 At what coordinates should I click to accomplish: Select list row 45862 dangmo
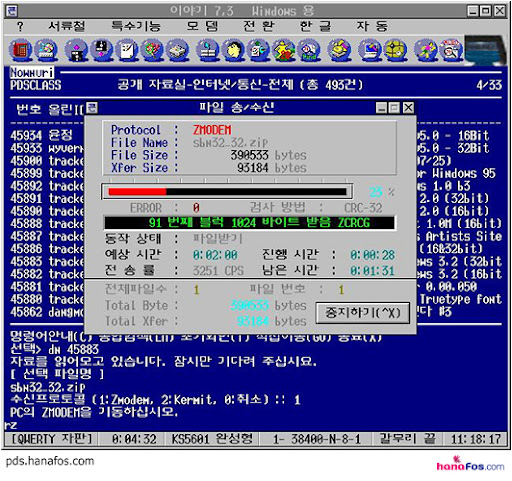pos(47,312)
